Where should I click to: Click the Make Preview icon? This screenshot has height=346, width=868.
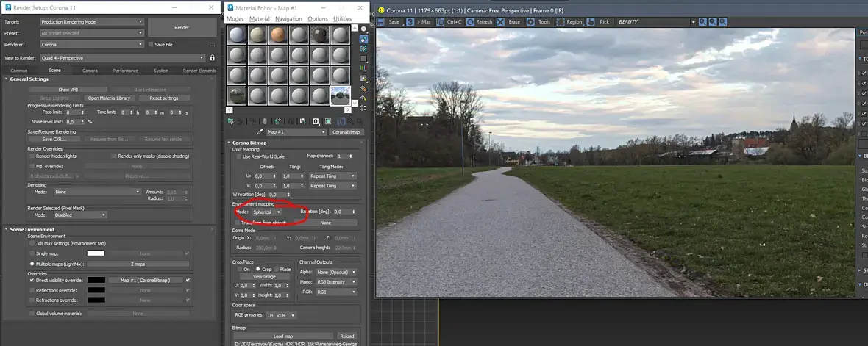click(x=363, y=78)
